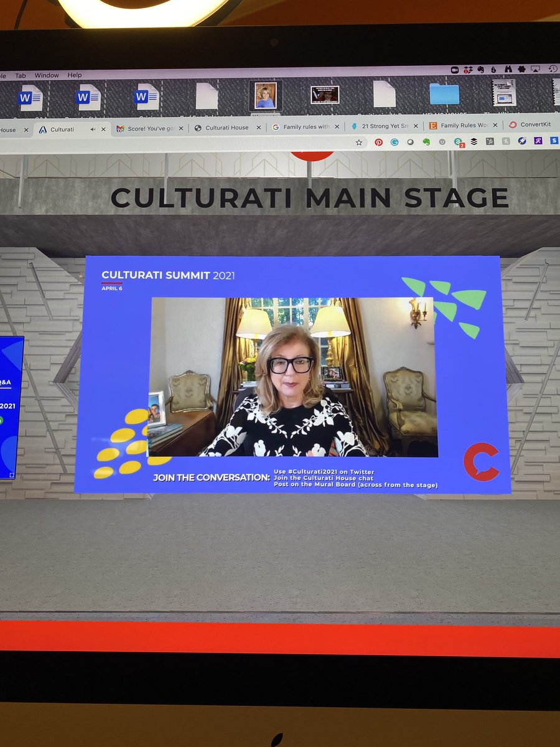The height and width of the screenshot is (747, 560).
Task: Open Dropbox icon in the menu bar
Action: coord(468,70)
